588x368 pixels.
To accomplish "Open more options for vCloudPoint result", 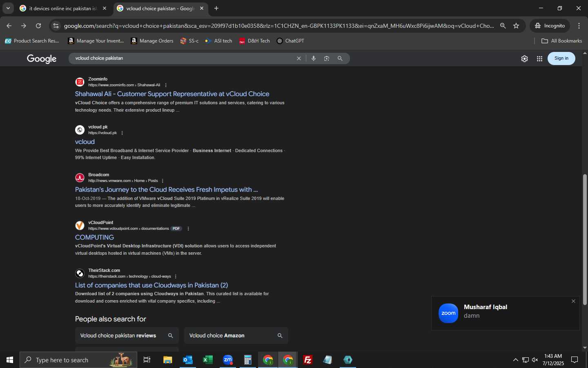I will click(x=188, y=229).
